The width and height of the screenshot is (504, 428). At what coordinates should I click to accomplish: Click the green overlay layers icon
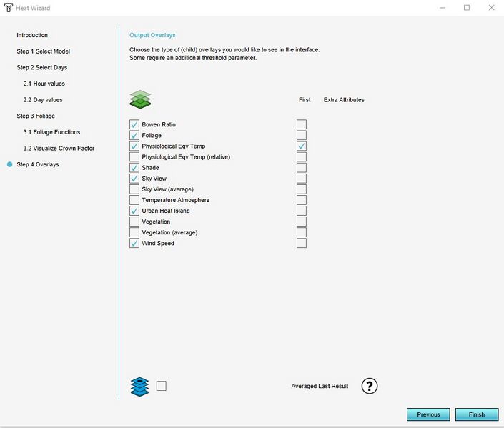pyautogui.click(x=140, y=99)
